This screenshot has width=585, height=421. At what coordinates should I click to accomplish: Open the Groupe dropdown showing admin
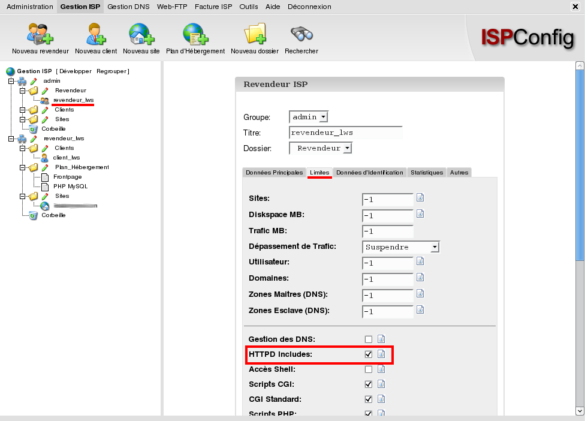(x=309, y=117)
